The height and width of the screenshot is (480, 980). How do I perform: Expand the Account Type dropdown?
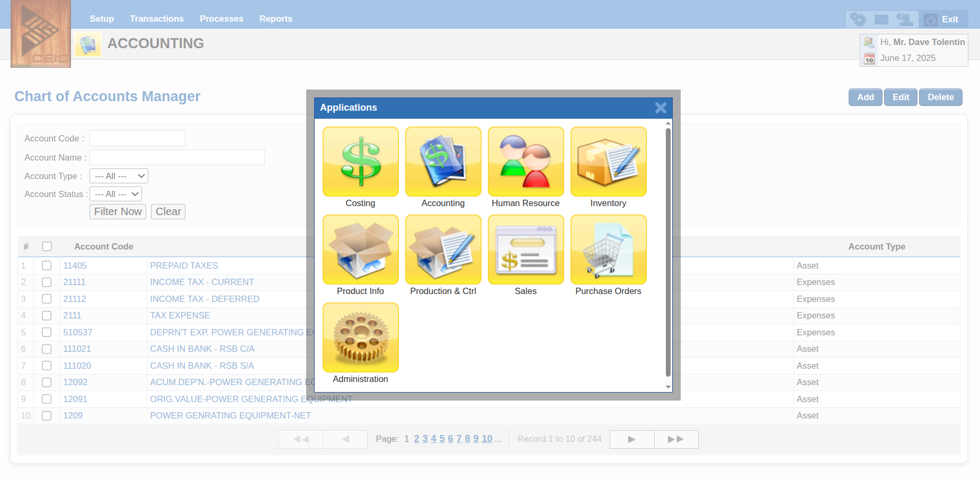pyautogui.click(x=119, y=176)
